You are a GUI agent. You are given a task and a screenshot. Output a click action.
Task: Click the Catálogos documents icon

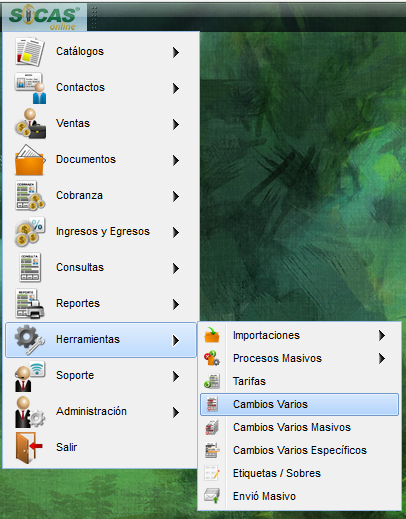click(x=30, y=51)
